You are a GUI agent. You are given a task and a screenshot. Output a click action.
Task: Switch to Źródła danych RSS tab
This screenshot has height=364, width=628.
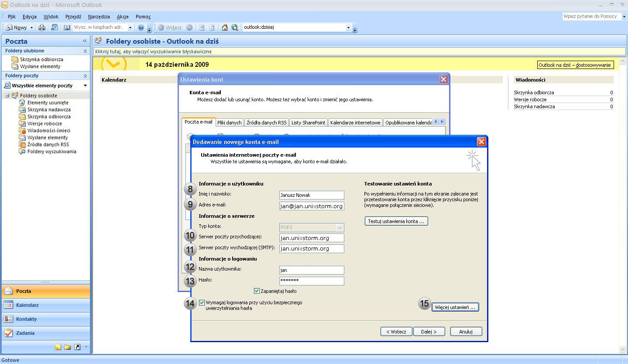click(x=267, y=123)
